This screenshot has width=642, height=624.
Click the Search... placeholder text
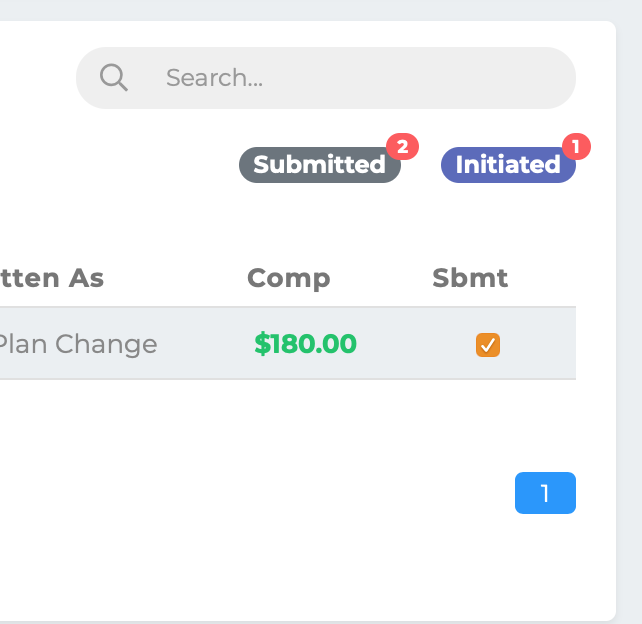[x=214, y=77]
